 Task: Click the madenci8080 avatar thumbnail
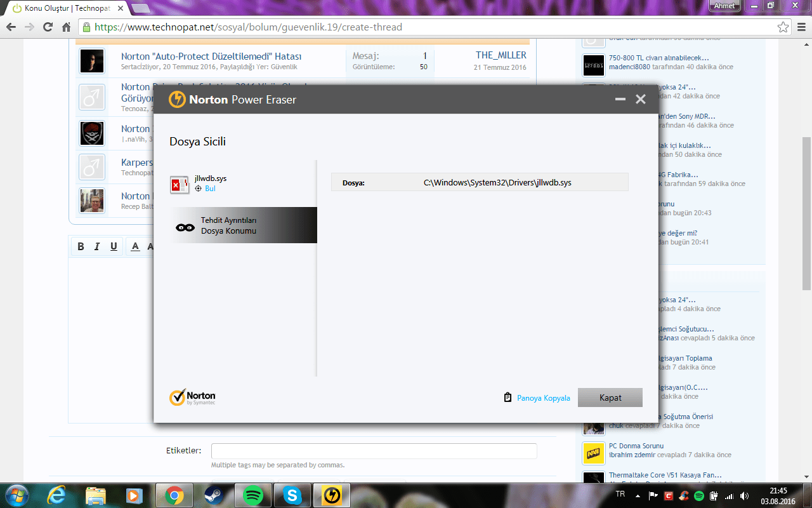click(x=594, y=65)
